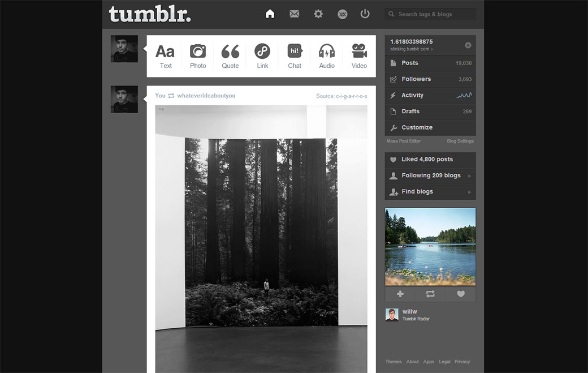Create a Video post
Screen dimensions: 588x373
coord(358,55)
